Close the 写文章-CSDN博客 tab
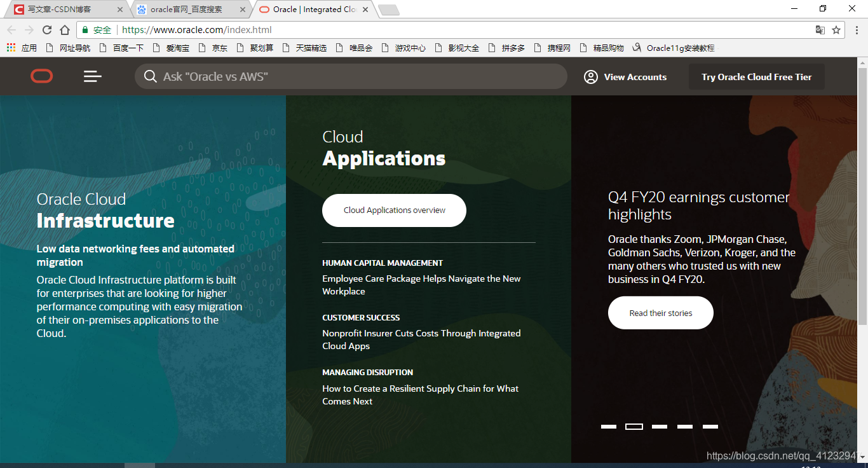 coord(121,10)
